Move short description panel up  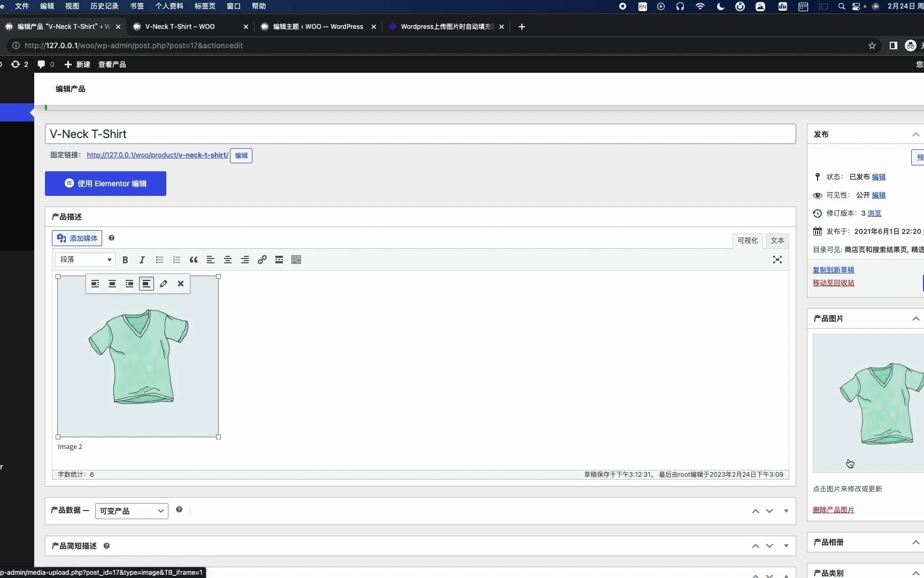(x=756, y=546)
